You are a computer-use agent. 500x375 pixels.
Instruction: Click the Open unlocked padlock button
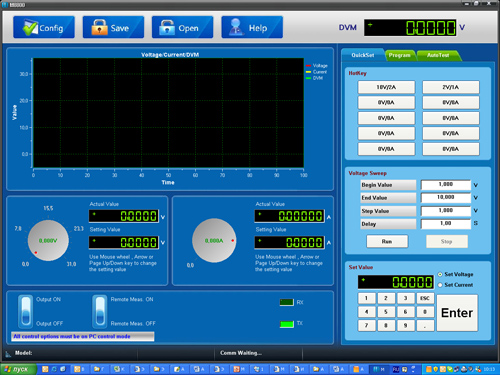point(182,27)
